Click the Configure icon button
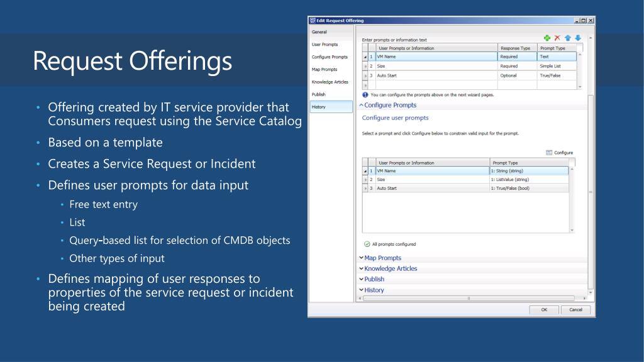The height and width of the screenshot is (362, 644). pyautogui.click(x=559, y=153)
